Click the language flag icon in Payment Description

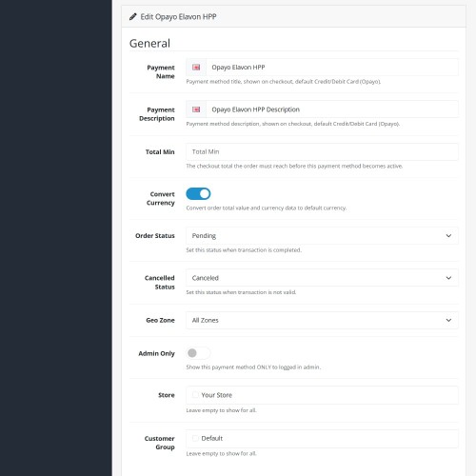coord(196,109)
